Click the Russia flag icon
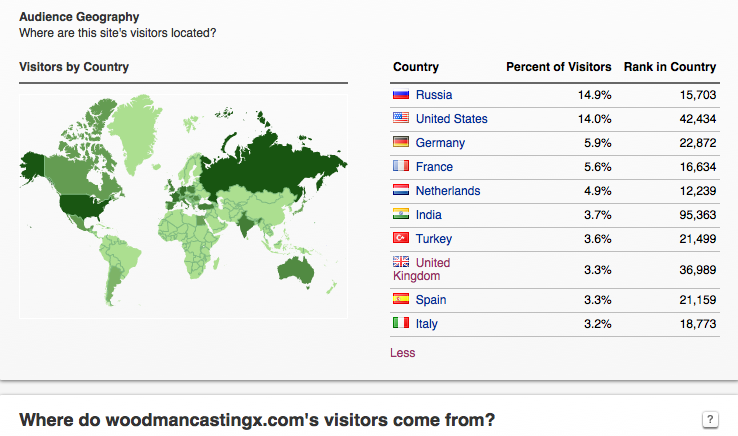738x436 pixels. click(x=401, y=95)
